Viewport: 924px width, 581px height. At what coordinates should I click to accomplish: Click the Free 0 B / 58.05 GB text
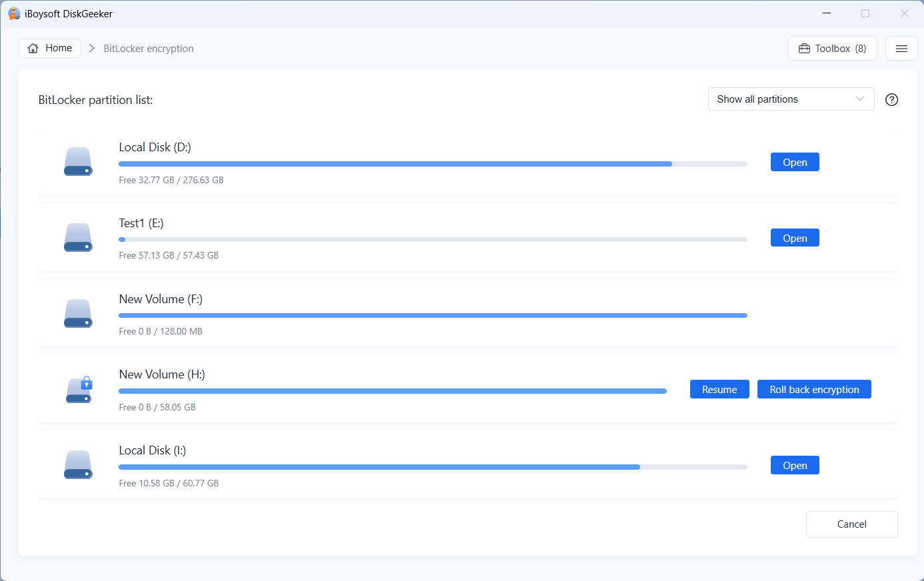click(x=157, y=407)
